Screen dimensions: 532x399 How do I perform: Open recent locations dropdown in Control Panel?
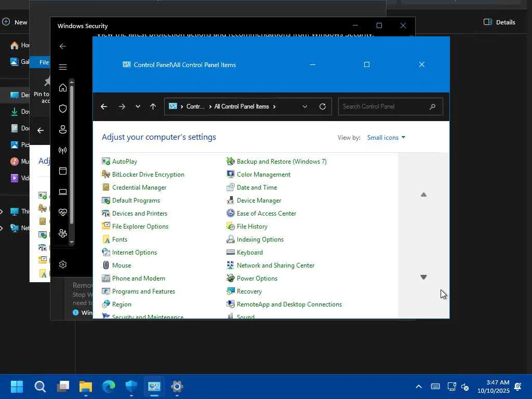tap(138, 107)
